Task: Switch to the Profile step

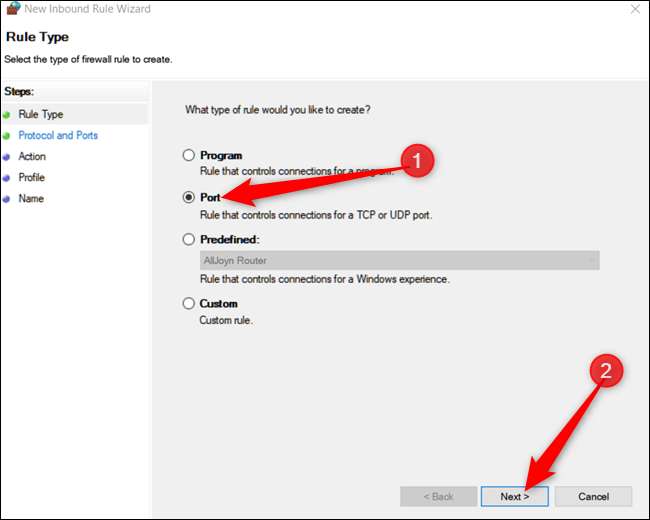Action: point(32,178)
